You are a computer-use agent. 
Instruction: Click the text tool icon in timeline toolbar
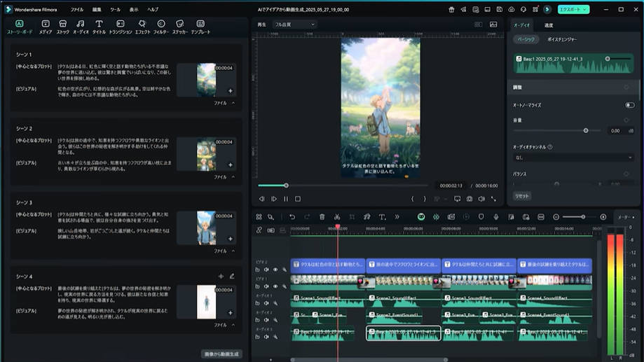point(382,216)
